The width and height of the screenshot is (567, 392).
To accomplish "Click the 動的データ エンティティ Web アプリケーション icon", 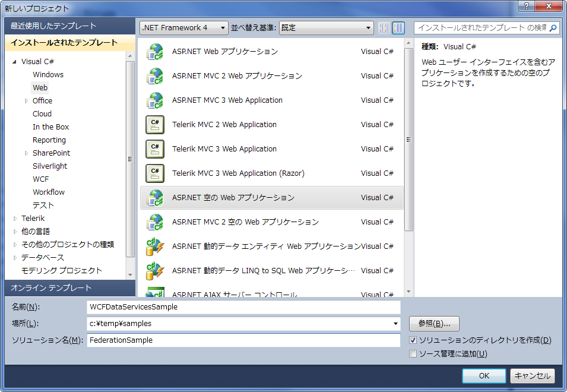I will [x=155, y=246].
